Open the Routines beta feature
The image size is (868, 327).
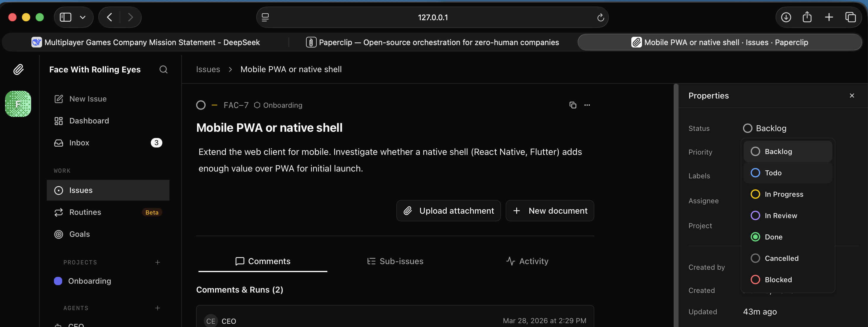point(85,212)
